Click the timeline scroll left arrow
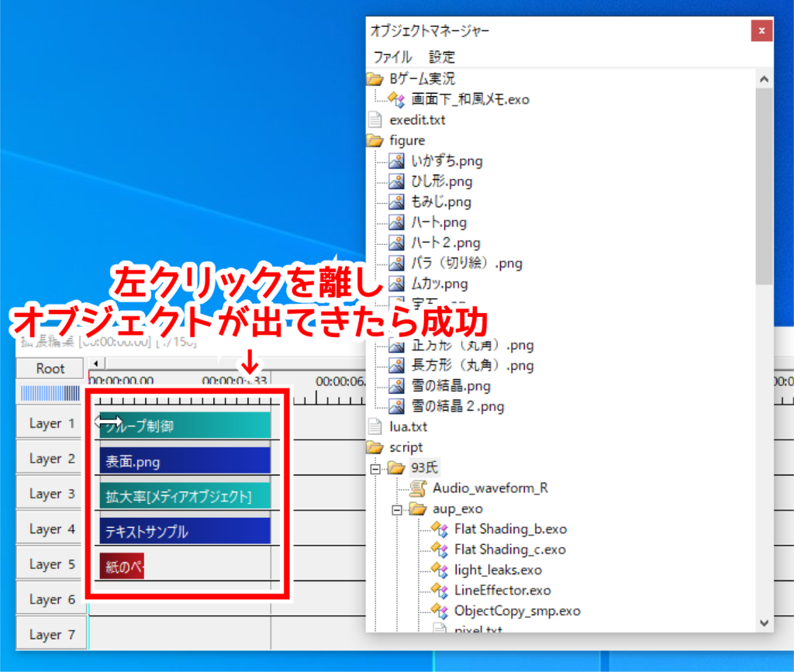 (96, 364)
